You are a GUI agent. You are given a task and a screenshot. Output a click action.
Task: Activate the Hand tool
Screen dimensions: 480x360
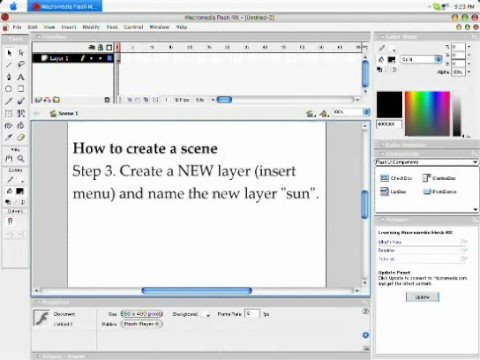coord(9,159)
